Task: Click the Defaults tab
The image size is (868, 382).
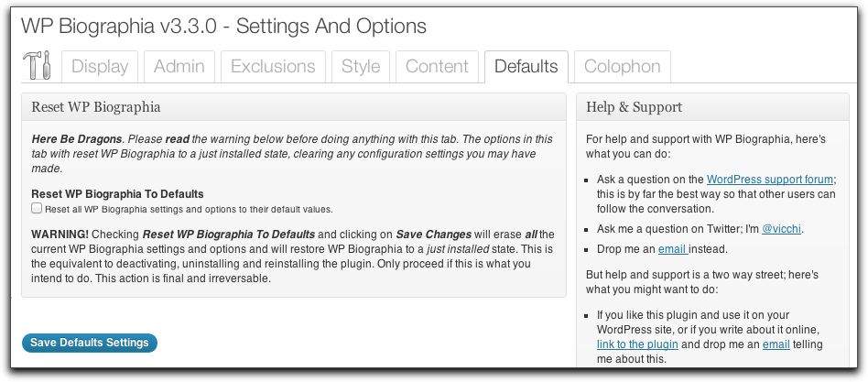Action: coord(526,67)
